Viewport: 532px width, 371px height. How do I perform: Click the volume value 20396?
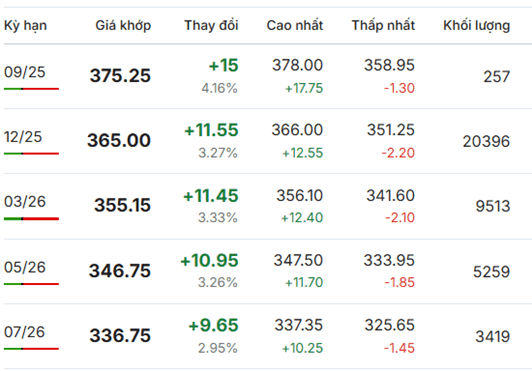486,141
